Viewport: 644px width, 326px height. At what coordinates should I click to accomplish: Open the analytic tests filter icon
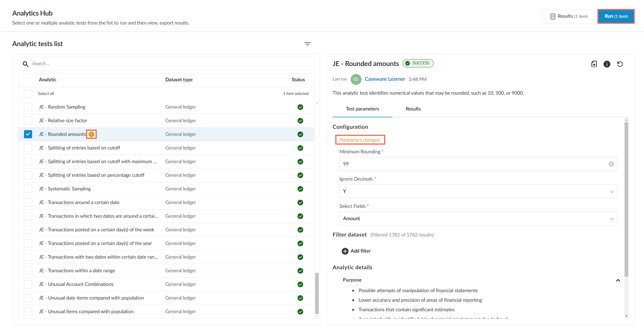[307, 44]
